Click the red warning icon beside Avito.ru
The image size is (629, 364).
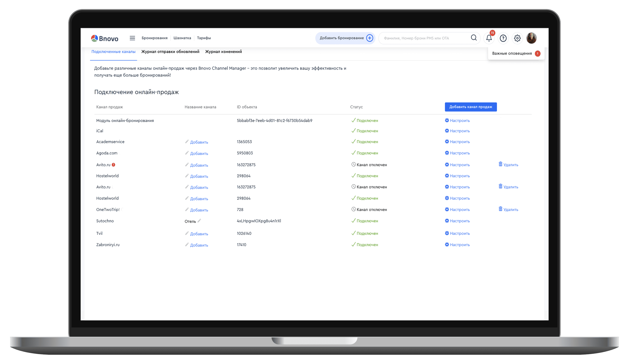113,165
